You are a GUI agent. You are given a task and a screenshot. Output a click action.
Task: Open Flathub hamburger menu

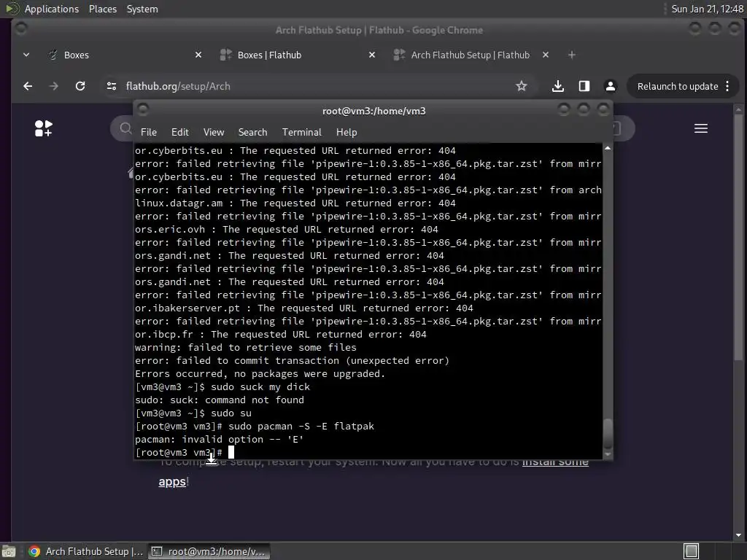coord(701,128)
